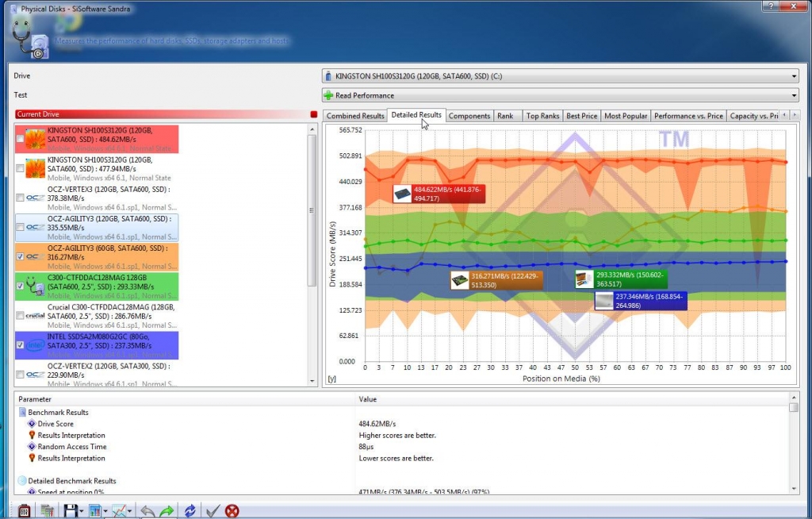The image size is (812, 519).
Task: Click the green forward arrow icon
Action: coord(167,511)
